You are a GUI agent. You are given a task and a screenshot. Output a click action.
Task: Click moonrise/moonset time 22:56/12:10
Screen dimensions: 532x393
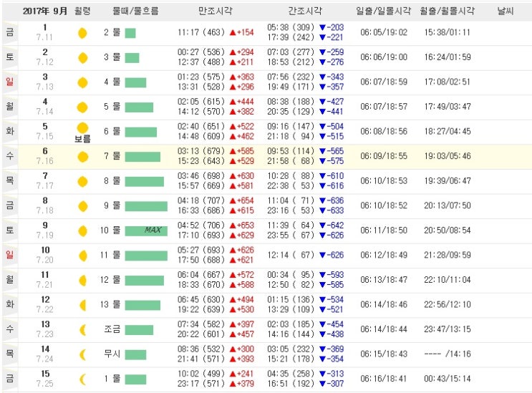pos(448,305)
